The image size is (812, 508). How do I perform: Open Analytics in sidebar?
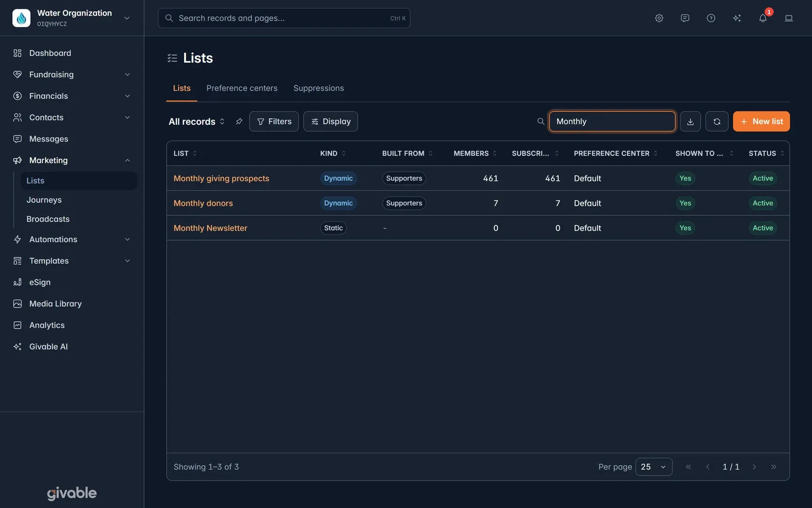click(x=72, y=325)
